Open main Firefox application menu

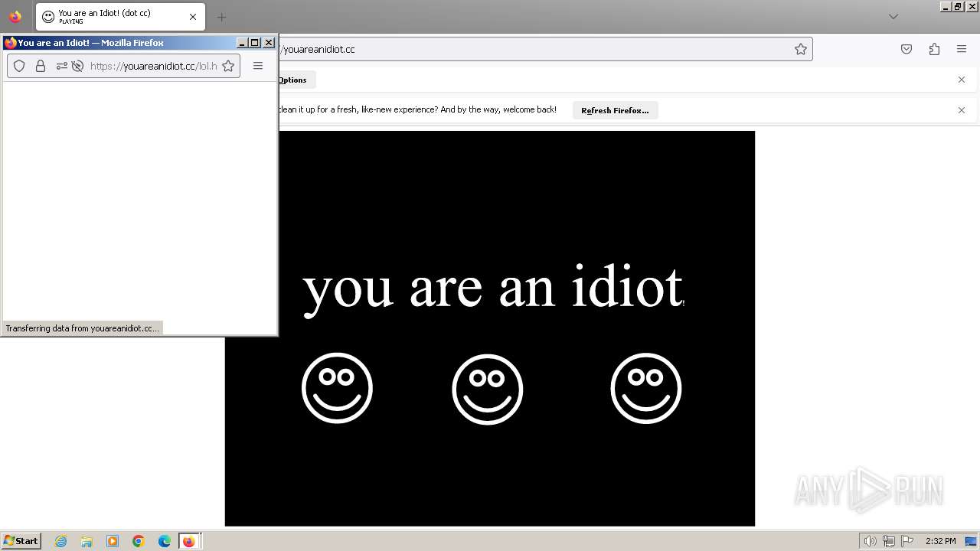962,49
